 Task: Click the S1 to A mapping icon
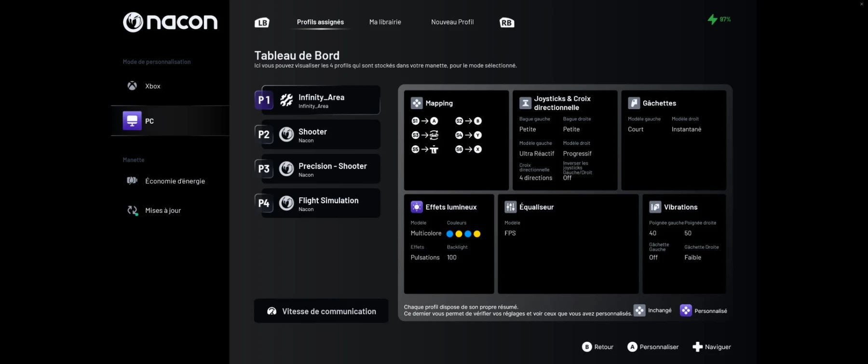(425, 121)
